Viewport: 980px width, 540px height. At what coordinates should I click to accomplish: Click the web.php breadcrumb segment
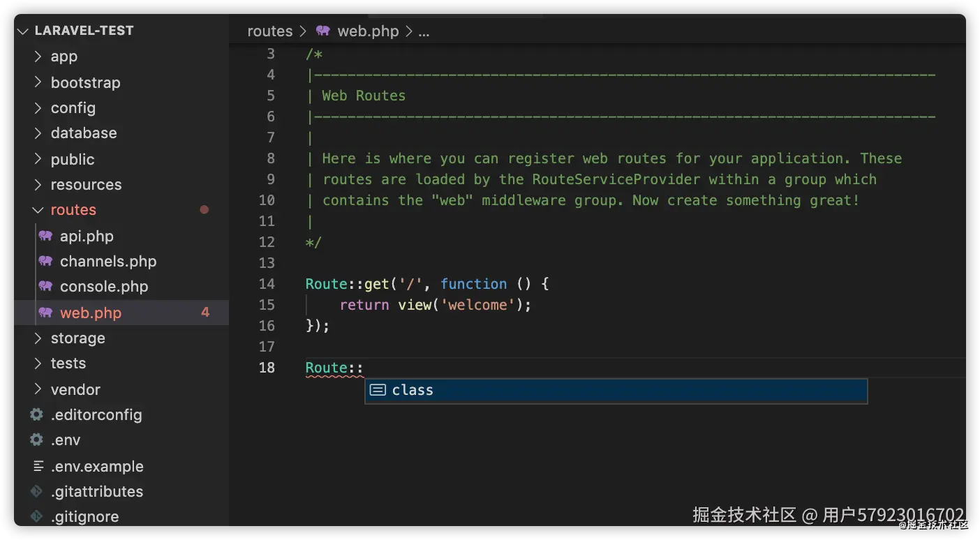368,31
